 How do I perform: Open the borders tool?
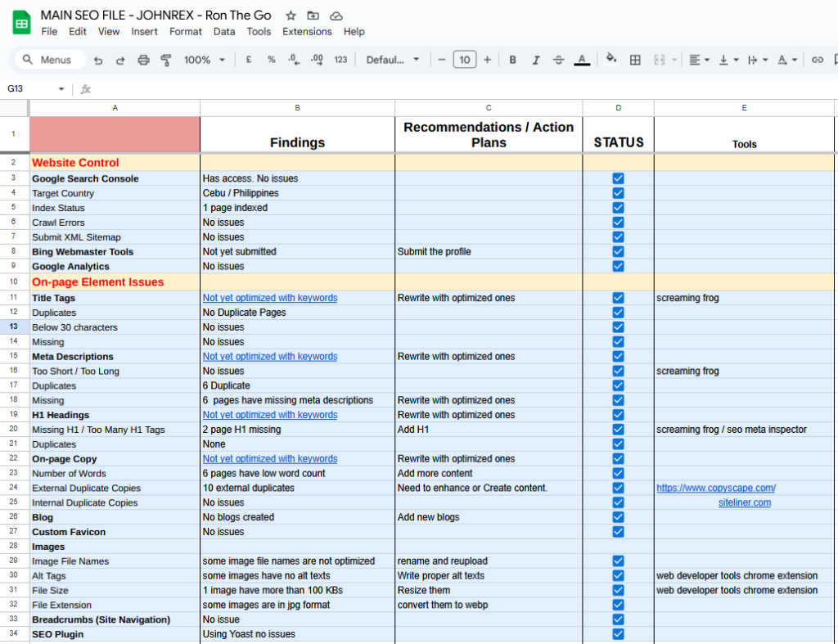pos(635,60)
